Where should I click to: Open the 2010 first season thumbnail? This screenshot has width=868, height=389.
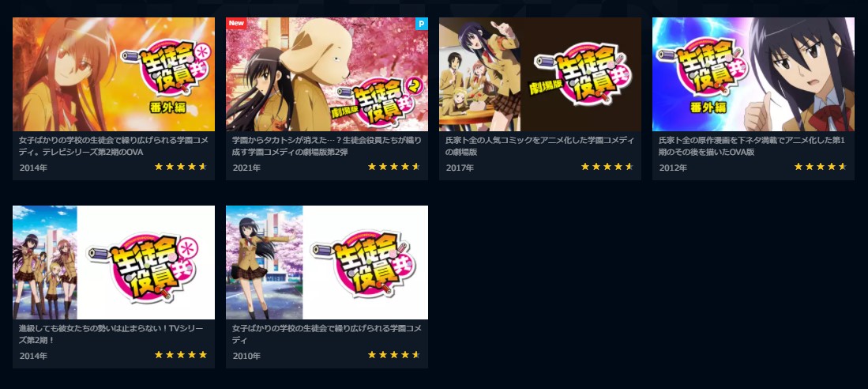(327, 262)
